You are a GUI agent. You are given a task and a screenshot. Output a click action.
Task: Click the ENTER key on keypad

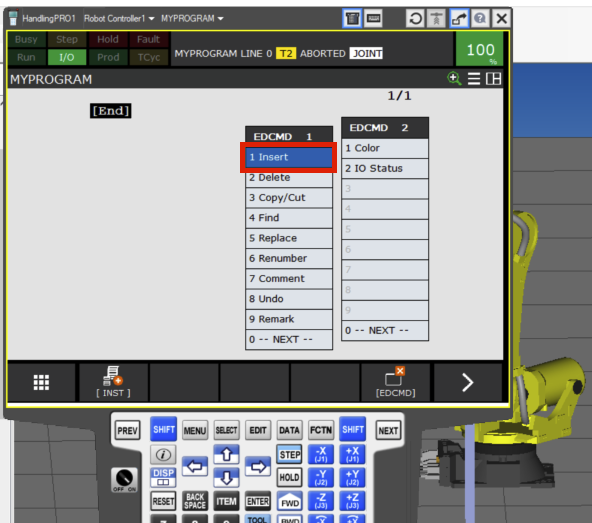point(258,501)
